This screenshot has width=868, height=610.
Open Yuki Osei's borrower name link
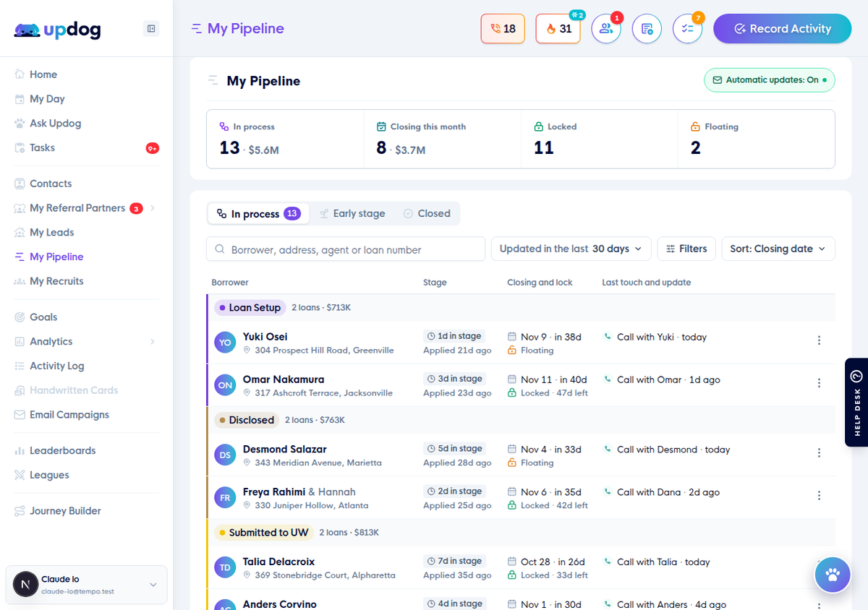[x=265, y=337]
